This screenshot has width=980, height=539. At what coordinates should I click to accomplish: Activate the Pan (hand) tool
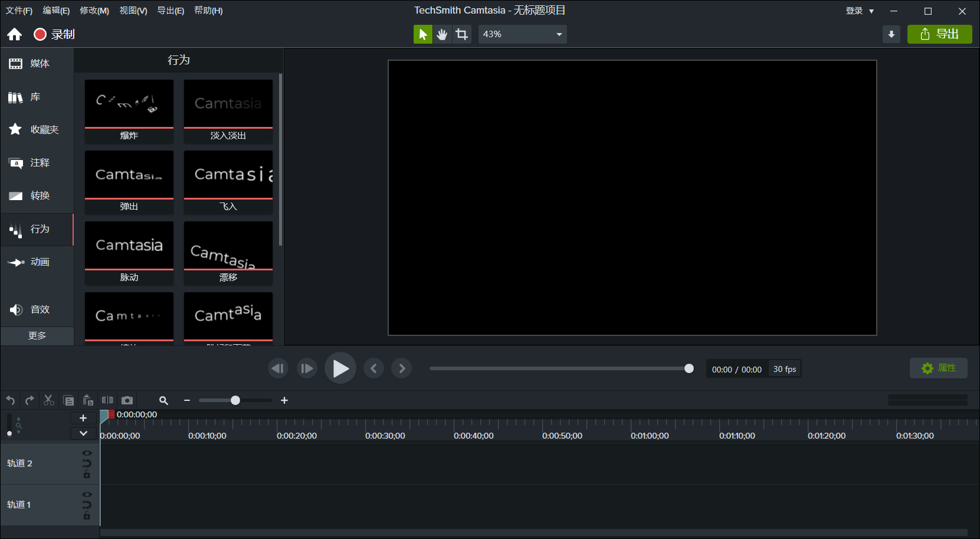pos(442,34)
